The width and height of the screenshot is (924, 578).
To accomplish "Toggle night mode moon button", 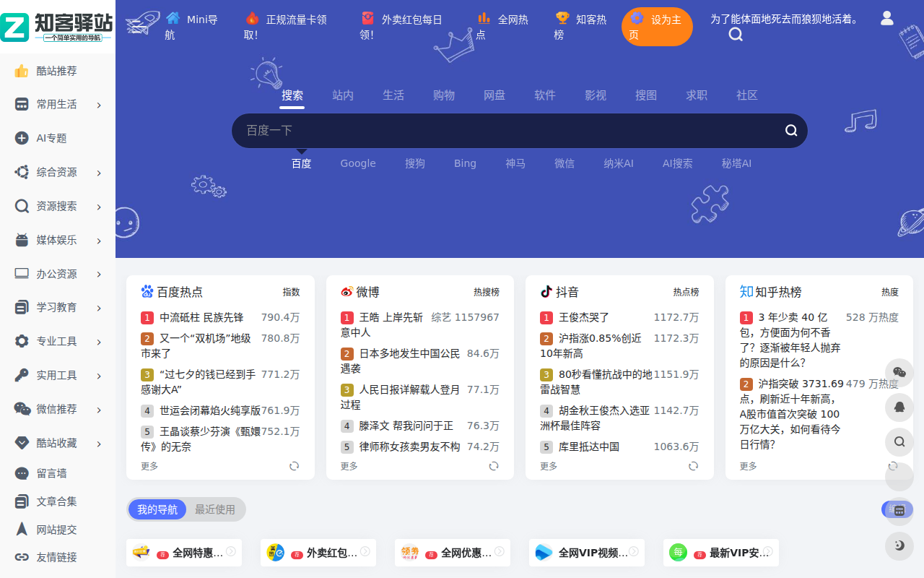I will (899, 546).
